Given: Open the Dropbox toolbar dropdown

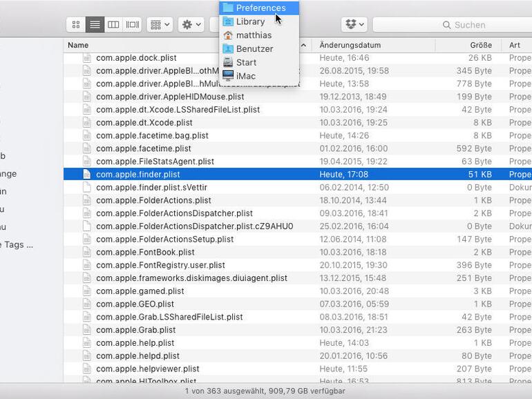Looking at the screenshot, I should click(x=354, y=24).
